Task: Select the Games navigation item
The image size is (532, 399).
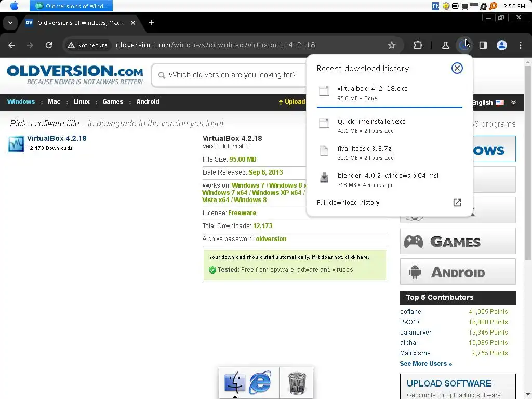Action: pyautogui.click(x=113, y=102)
